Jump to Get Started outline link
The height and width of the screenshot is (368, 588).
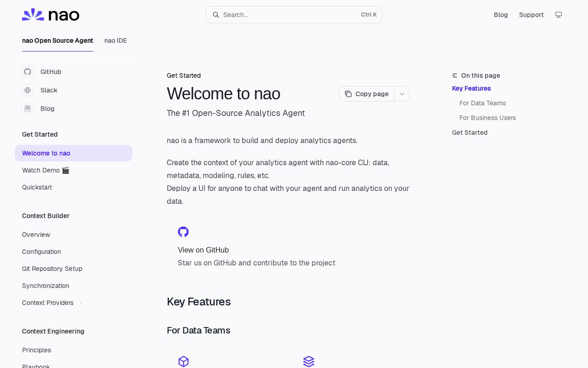click(x=469, y=132)
